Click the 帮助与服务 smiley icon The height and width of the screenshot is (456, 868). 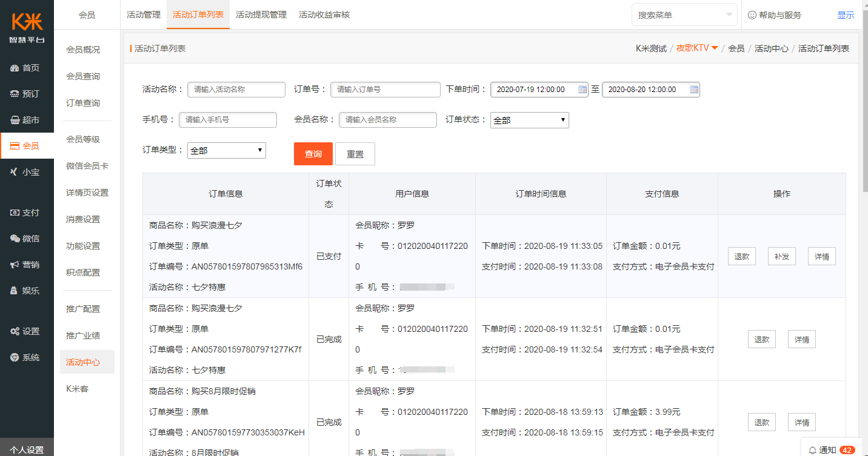point(752,15)
